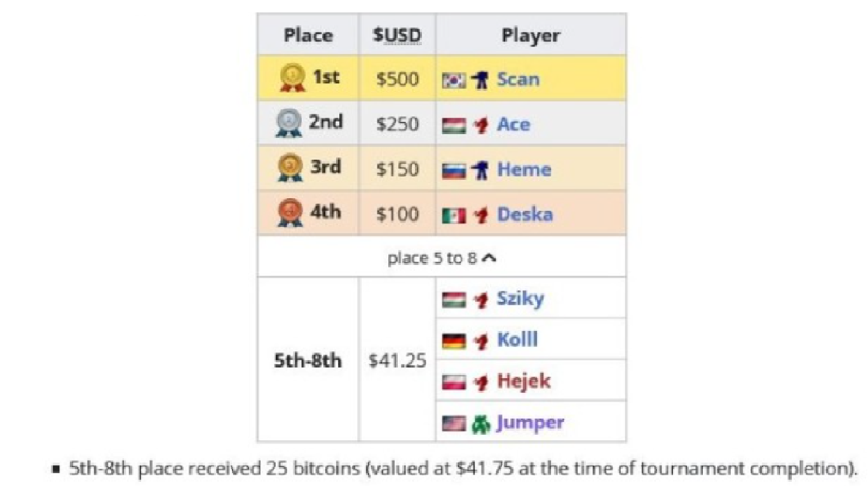Screen dimensions: 868x488
Task: Click the silver medal icon beside 2nd
Action: point(289,123)
